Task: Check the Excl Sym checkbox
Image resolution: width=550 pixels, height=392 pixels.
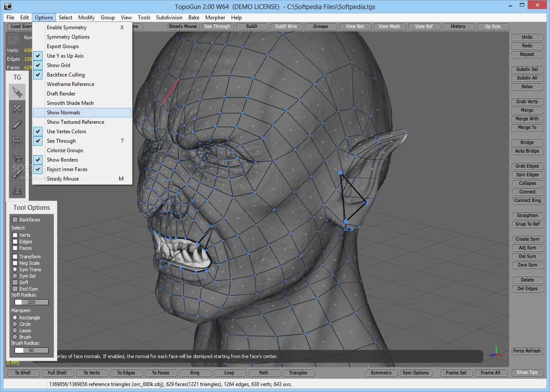Action: tap(15, 289)
